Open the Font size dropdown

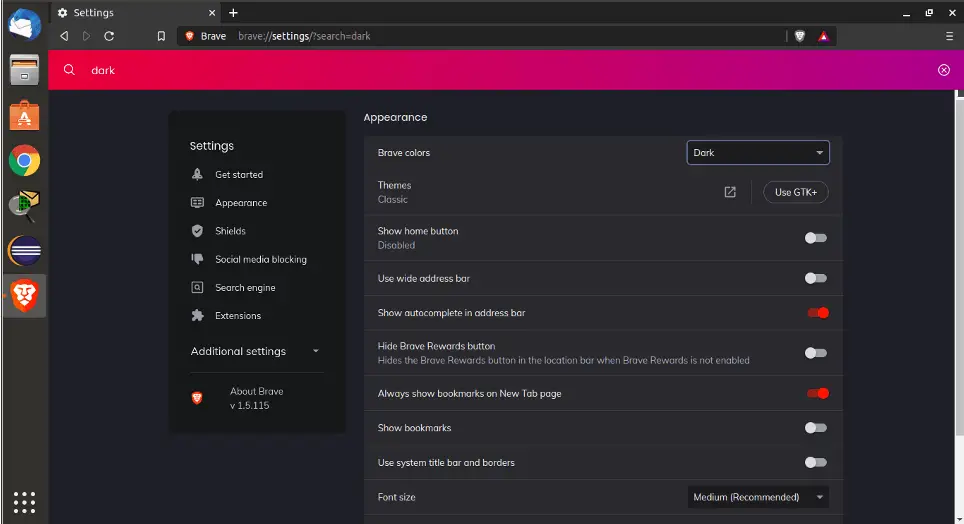pos(757,497)
